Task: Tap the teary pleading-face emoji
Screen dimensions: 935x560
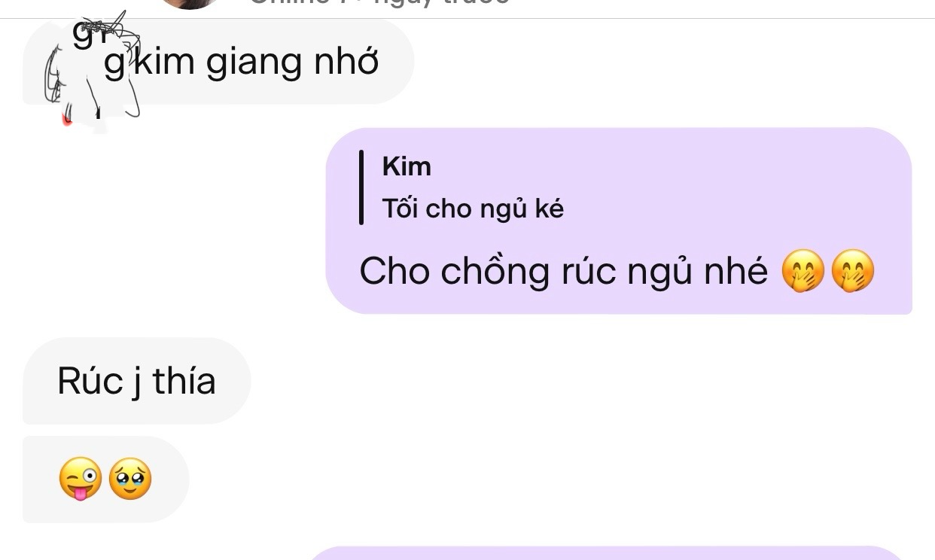Action: tap(130, 479)
